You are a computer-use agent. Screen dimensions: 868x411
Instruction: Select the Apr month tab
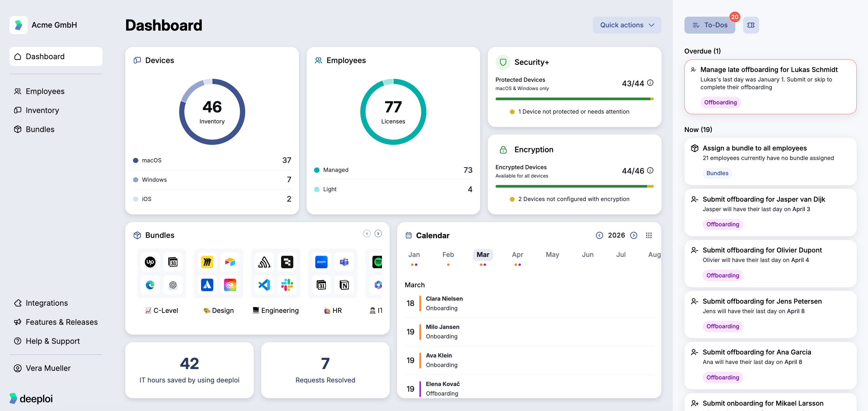click(x=517, y=254)
